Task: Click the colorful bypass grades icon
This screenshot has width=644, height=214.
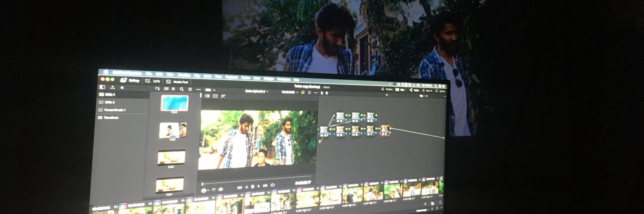Action: coord(303,92)
